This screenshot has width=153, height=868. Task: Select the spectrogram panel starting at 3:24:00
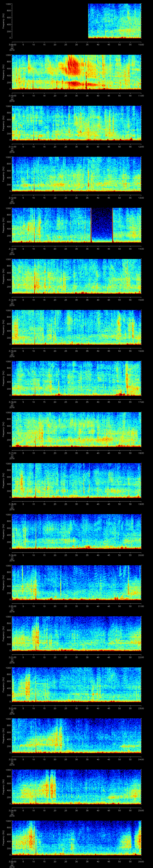click(x=77, y=787)
